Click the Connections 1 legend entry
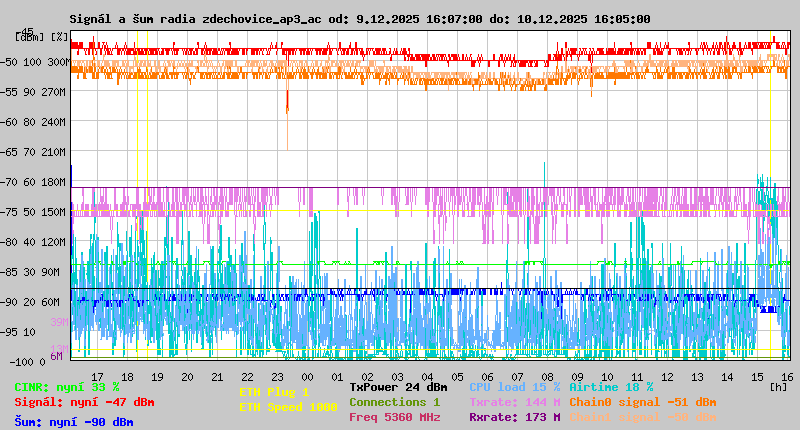 394,402
